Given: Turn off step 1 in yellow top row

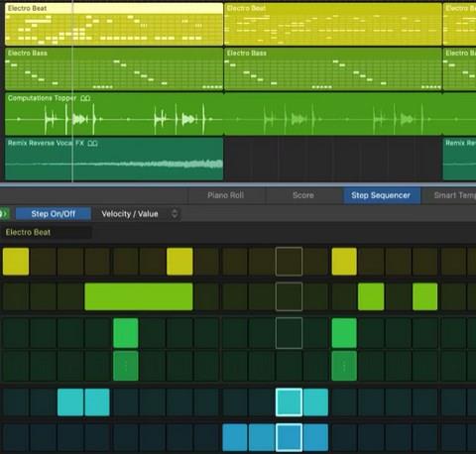Looking at the screenshot, I should [16, 262].
